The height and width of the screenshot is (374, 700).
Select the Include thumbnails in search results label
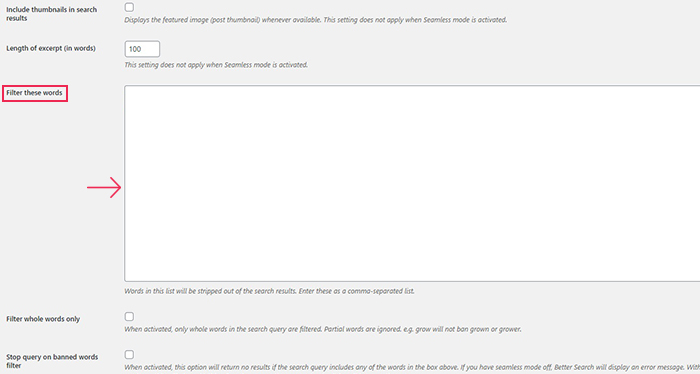coord(51,14)
